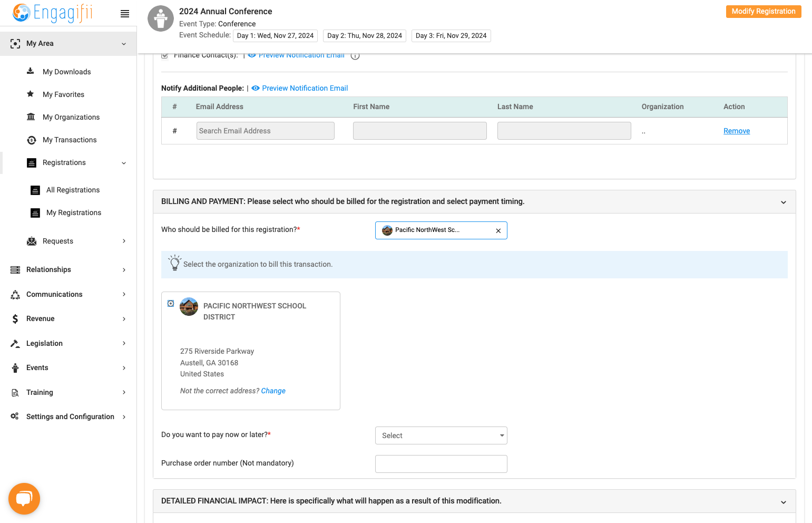Open All Registrations in sidebar
812x523 pixels.
coord(73,190)
